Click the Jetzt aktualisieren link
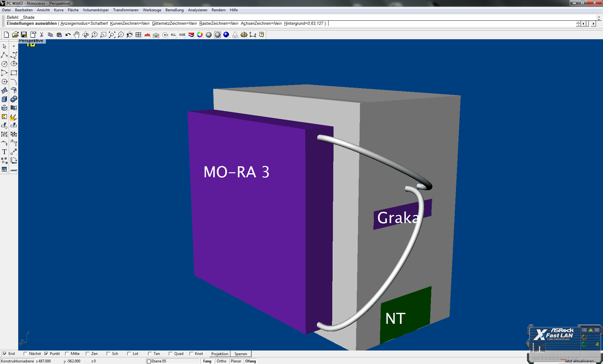 tap(580, 361)
